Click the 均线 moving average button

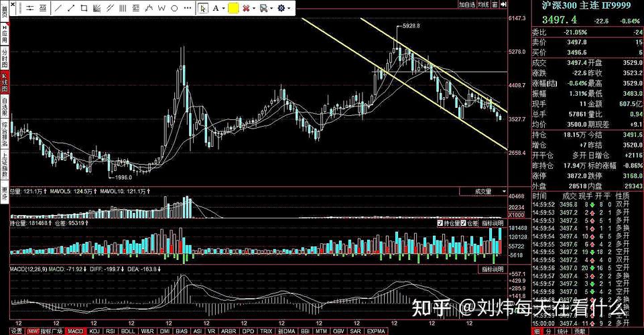coord(483,5)
